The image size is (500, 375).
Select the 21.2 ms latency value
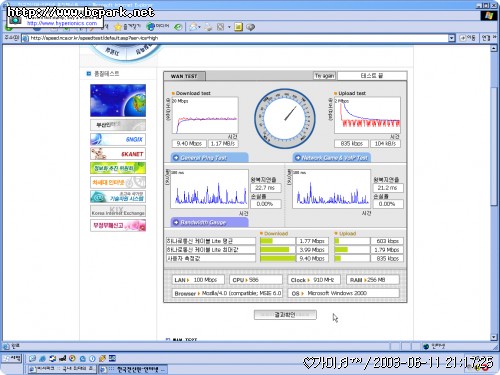point(388,188)
